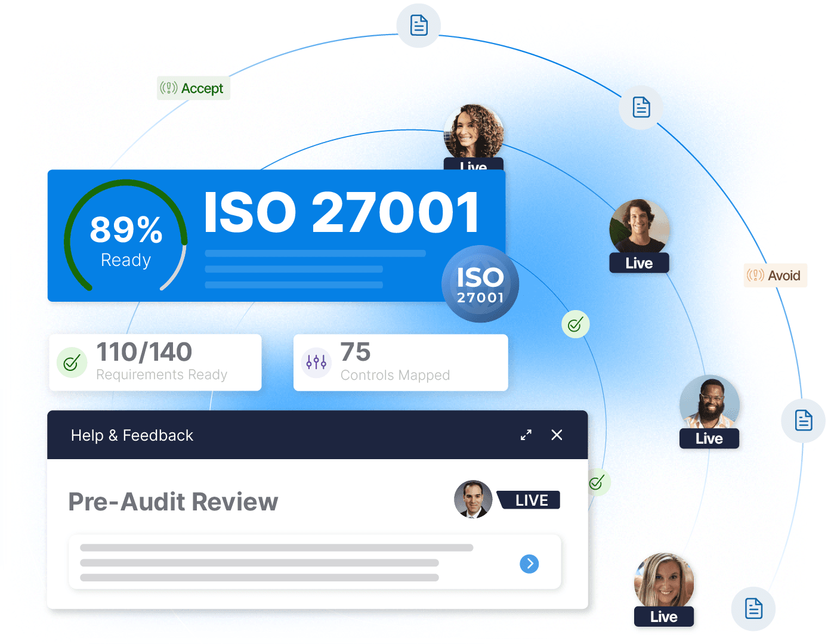Image resolution: width=831 pixels, height=644 pixels.
Task: Expand the Help & Feedback panel
Action: pyautogui.click(x=526, y=435)
